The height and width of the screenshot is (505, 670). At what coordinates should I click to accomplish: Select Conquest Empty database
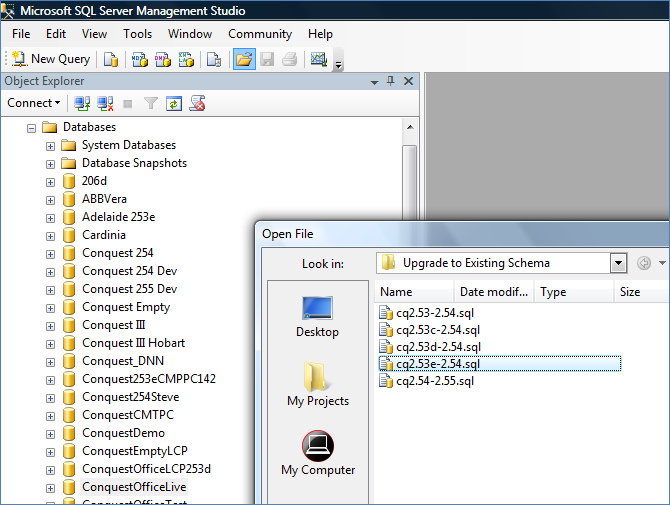pyautogui.click(x=126, y=307)
